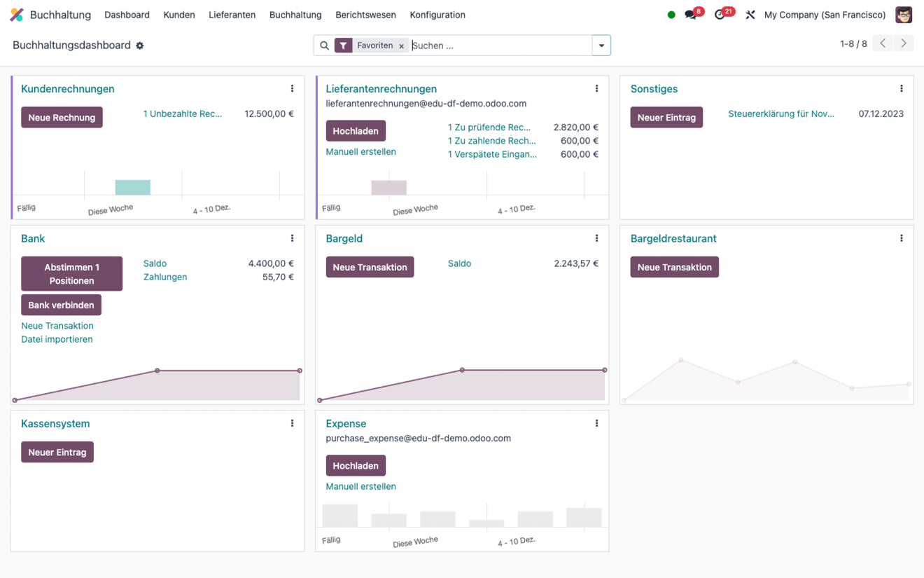The image size is (924, 578).
Task: Open user avatar menu
Action: [x=904, y=15]
